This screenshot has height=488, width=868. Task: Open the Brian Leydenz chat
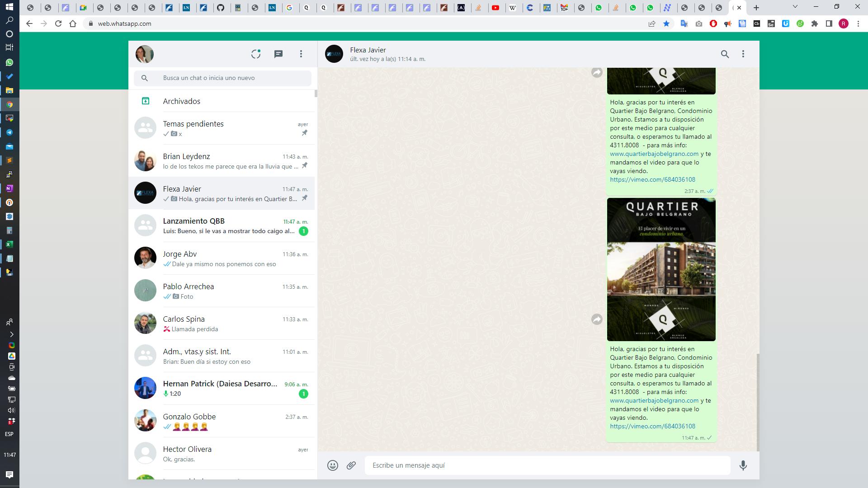222,161
